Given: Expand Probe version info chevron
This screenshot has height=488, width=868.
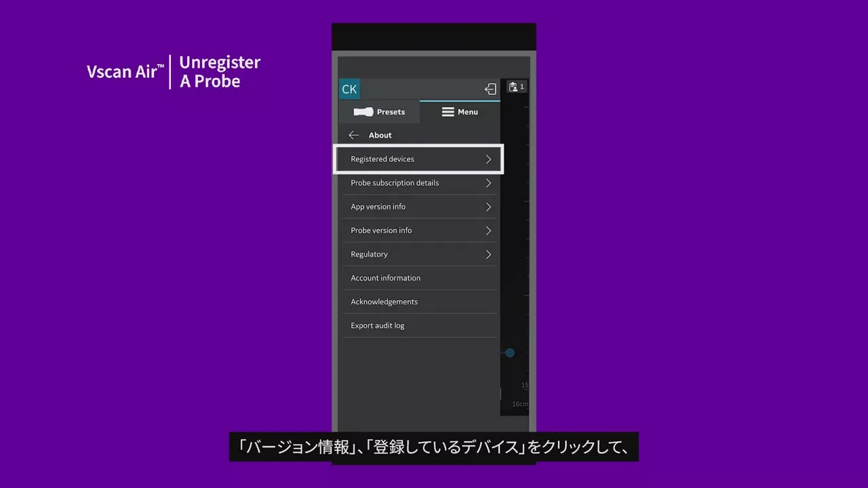Looking at the screenshot, I should 488,230.
